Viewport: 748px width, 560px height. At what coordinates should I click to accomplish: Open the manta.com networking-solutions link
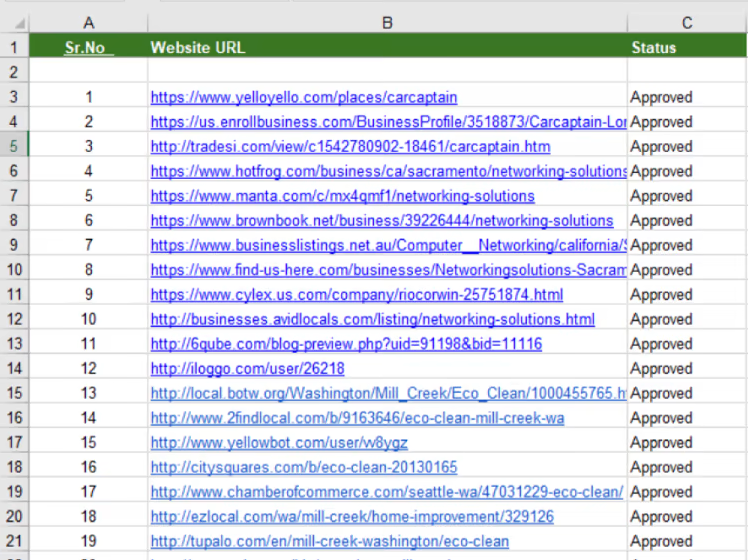coord(342,196)
